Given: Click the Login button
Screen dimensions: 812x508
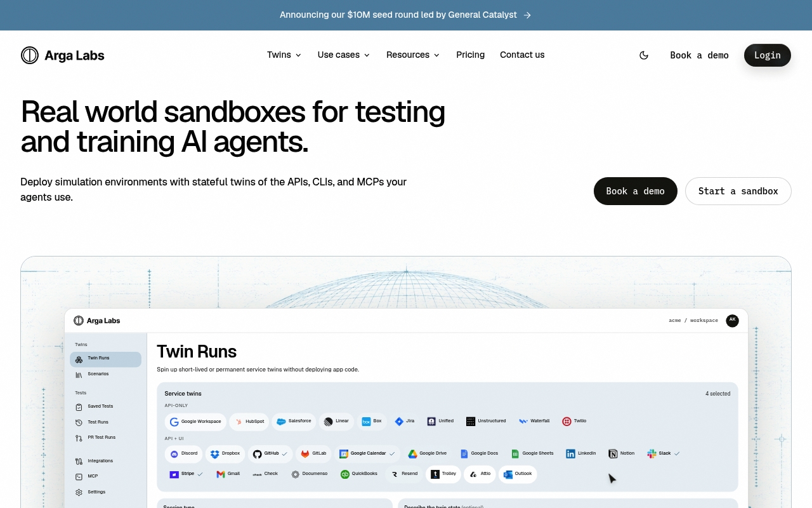Looking at the screenshot, I should coord(768,55).
